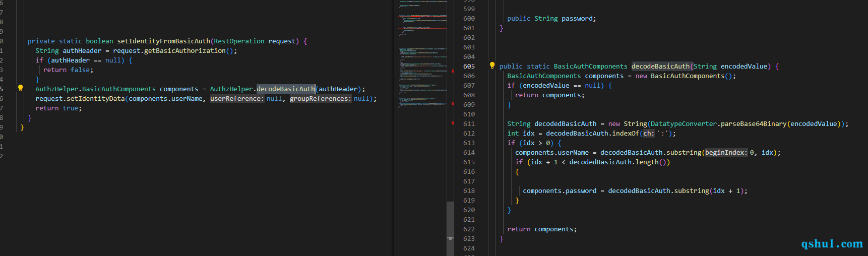Click components.password on line 618
This screenshot has width=868, height=256.
560,191
